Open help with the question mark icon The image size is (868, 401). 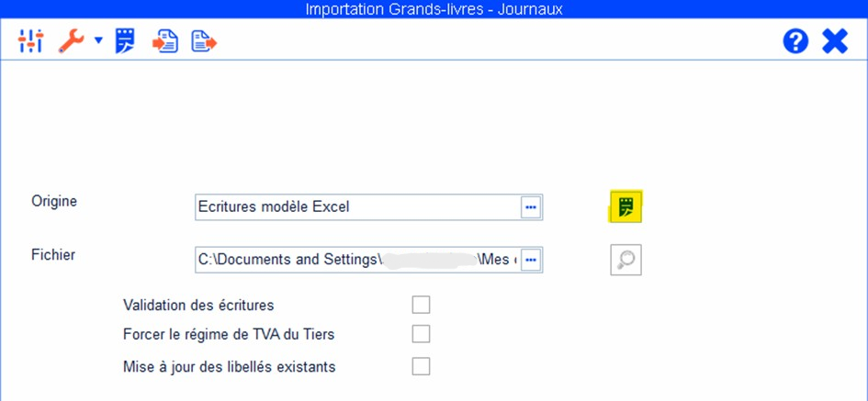point(795,41)
